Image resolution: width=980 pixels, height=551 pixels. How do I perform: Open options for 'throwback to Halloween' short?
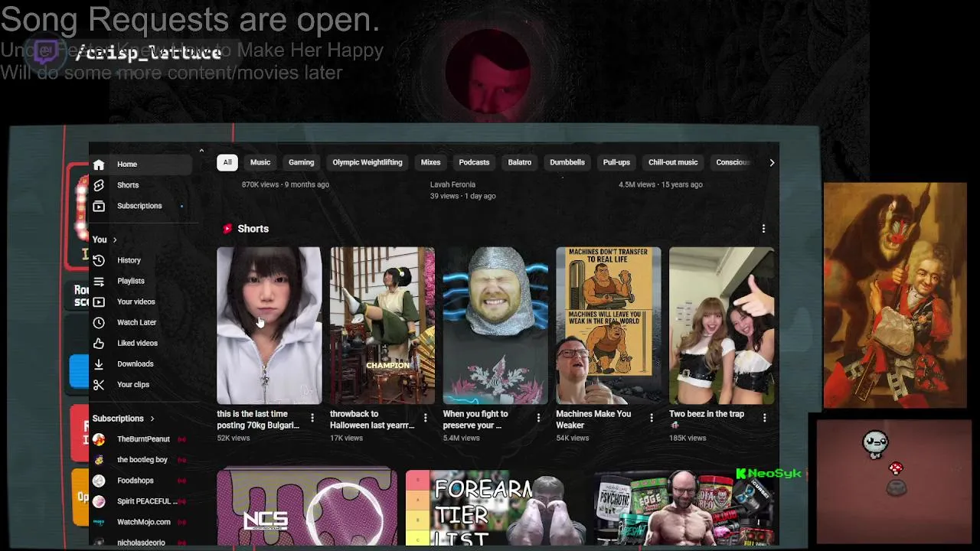pyautogui.click(x=425, y=418)
